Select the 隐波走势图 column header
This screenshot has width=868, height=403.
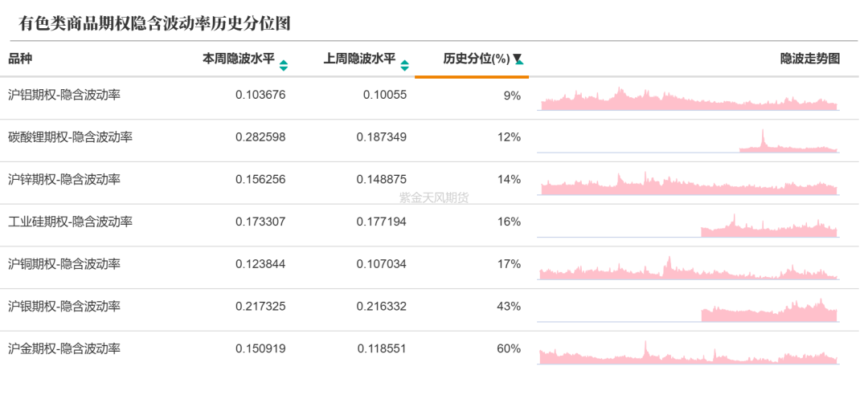tap(809, 59)
